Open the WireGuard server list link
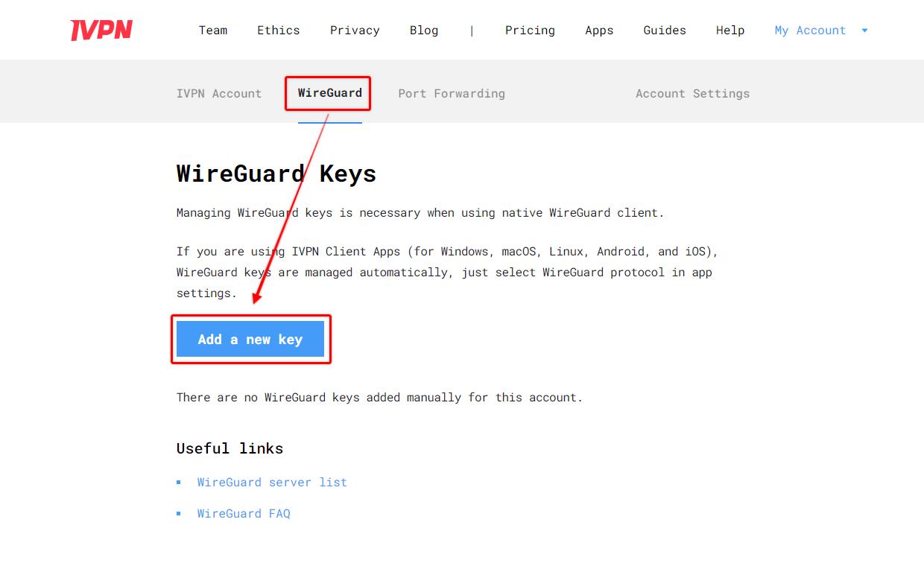 coord(271,482)
